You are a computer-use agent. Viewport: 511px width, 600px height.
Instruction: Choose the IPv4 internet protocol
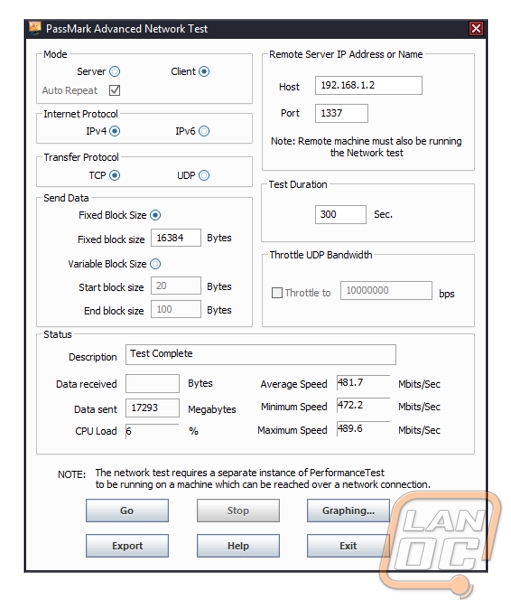[114, 131]
